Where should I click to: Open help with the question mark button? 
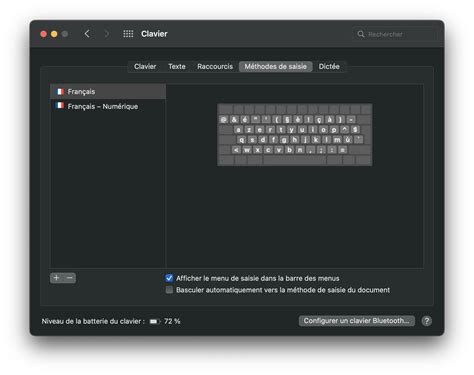(427, 321)
